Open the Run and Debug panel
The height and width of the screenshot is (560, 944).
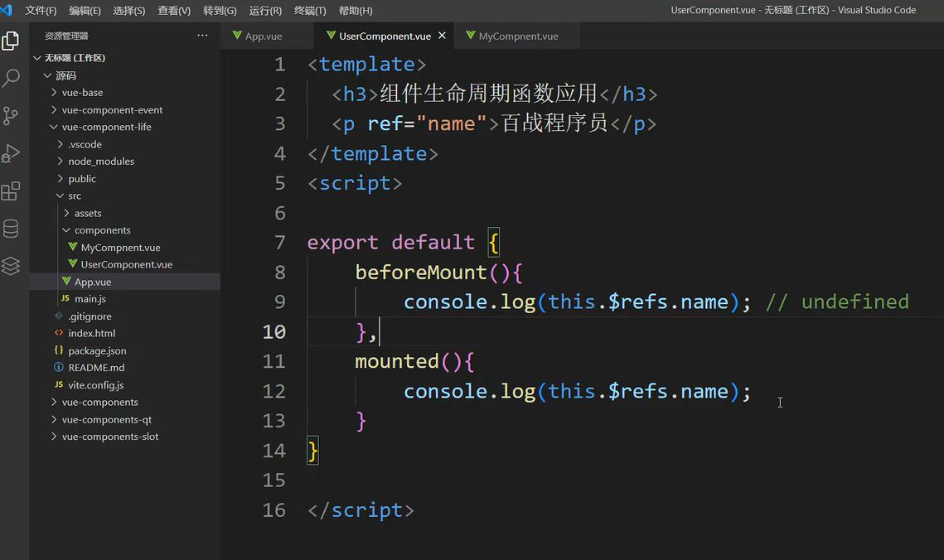11,153
